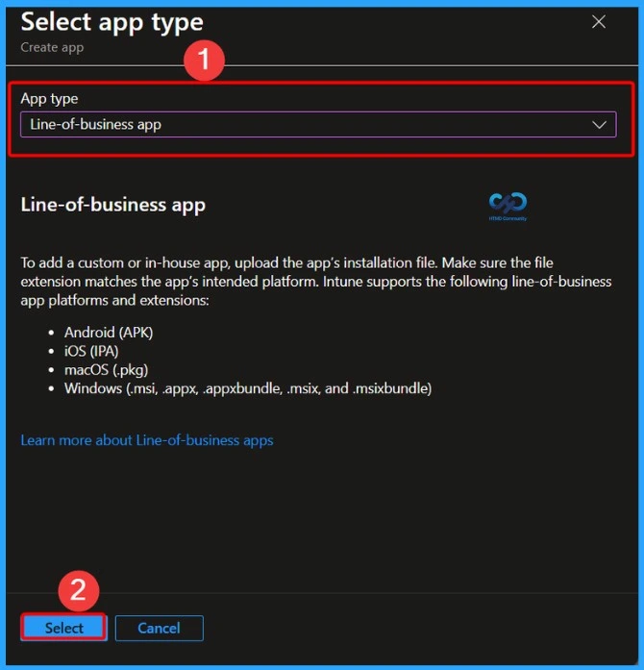Click the Cancel button

[159, 628]
